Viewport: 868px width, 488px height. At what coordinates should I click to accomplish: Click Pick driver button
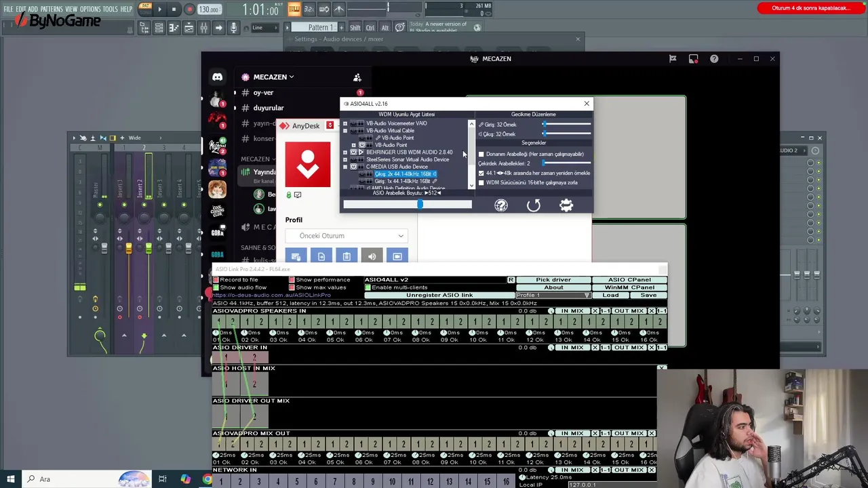tap(553, 280)
